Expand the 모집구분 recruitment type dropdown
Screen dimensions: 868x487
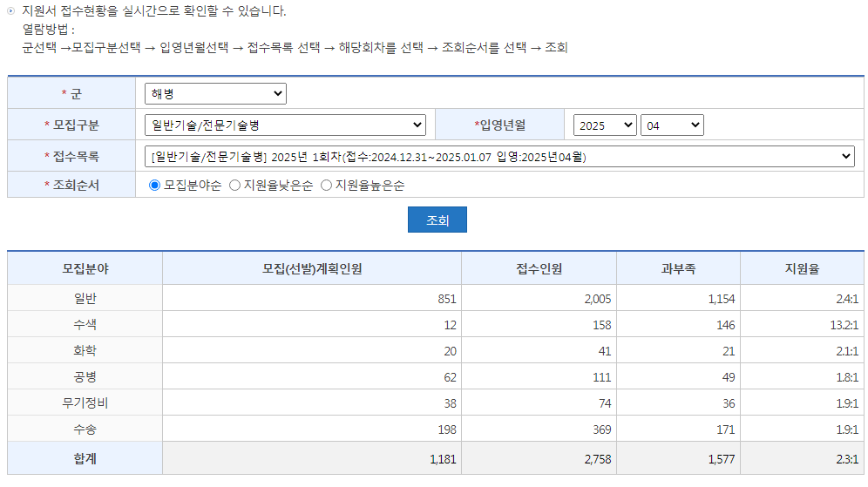click(285, 125)
